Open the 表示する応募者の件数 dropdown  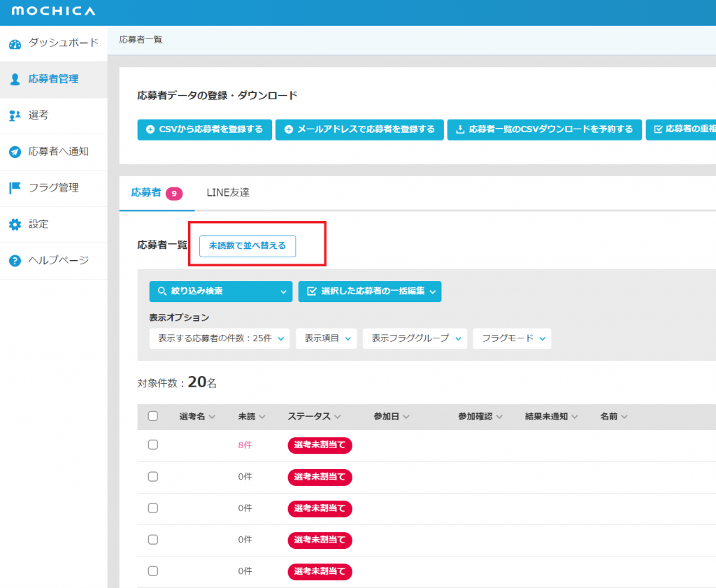220,338
